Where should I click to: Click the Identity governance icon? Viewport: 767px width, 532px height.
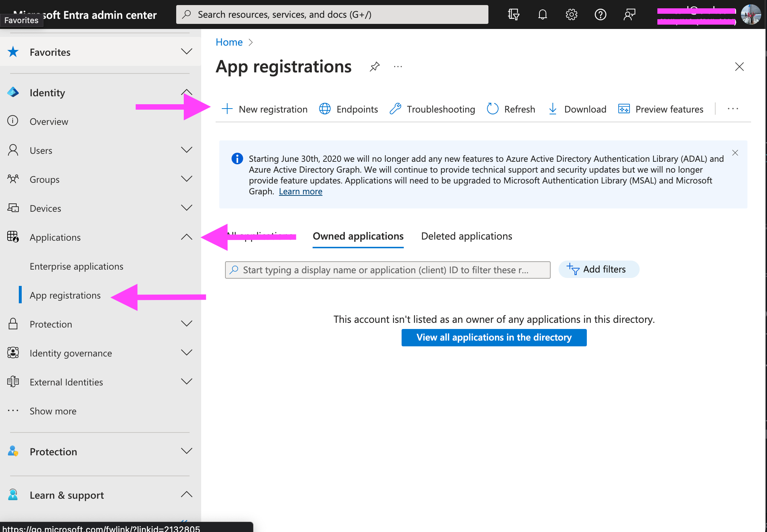[x=13, y=352]
